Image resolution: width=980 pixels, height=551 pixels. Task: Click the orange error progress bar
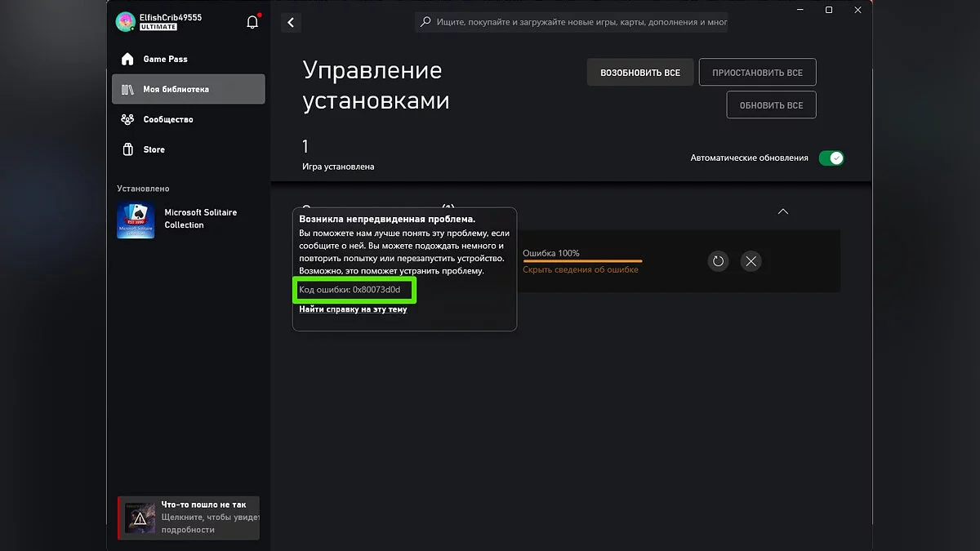582,261
